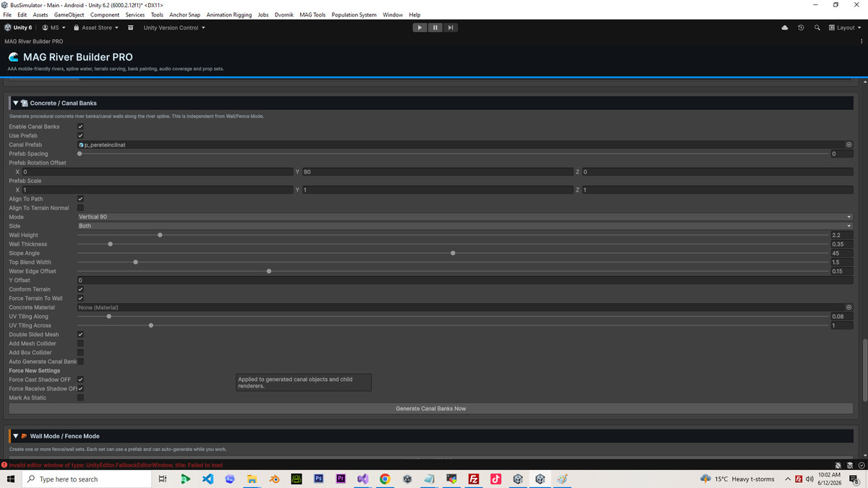Click the Wall Thickness slider handle
Image resolution: width=868 pixels, height=488 pixels.
[x=110, y=244]
